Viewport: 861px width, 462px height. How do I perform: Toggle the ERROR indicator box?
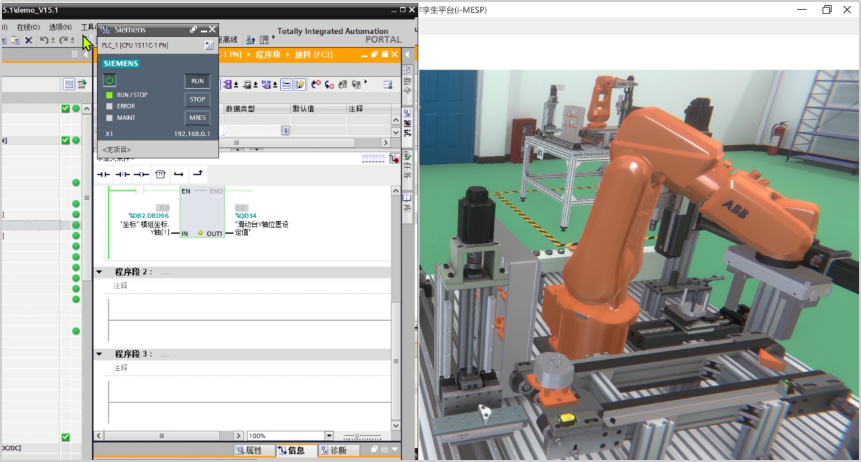109,106
